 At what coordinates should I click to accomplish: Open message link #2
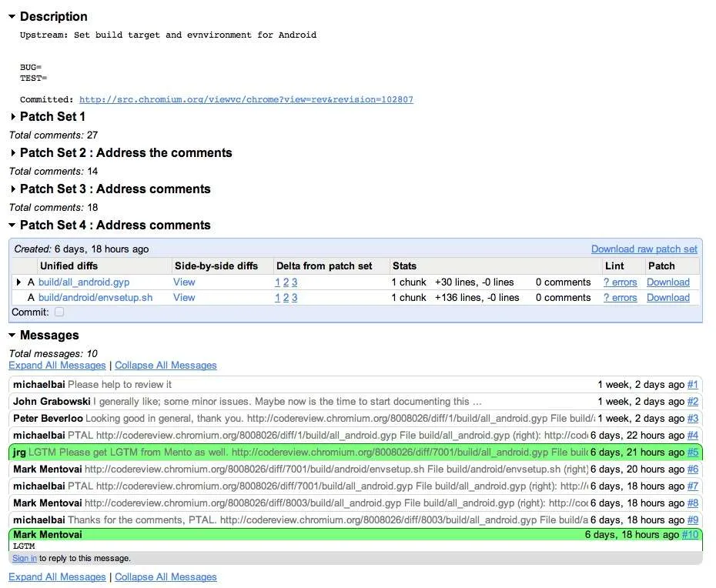[x=693, y=401]
